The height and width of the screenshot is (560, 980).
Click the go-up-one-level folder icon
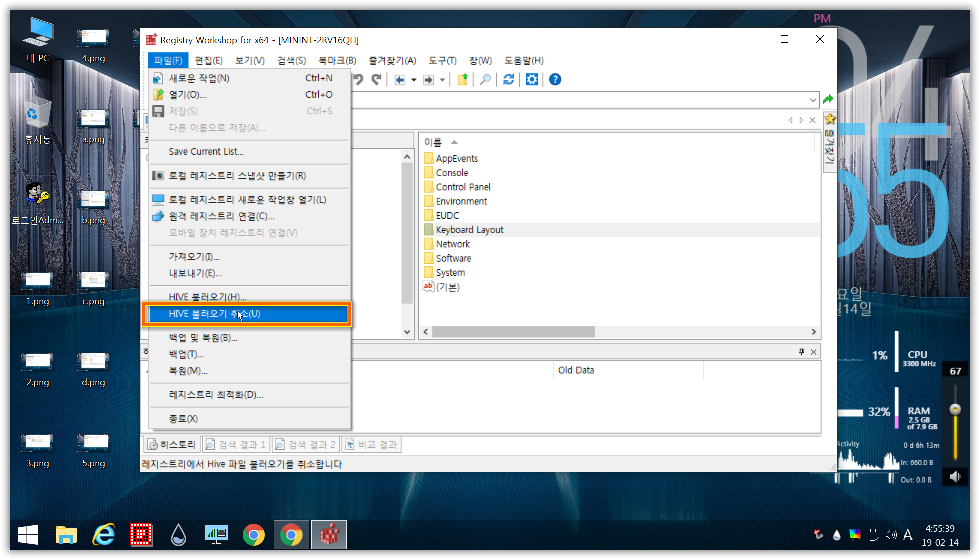462,80
